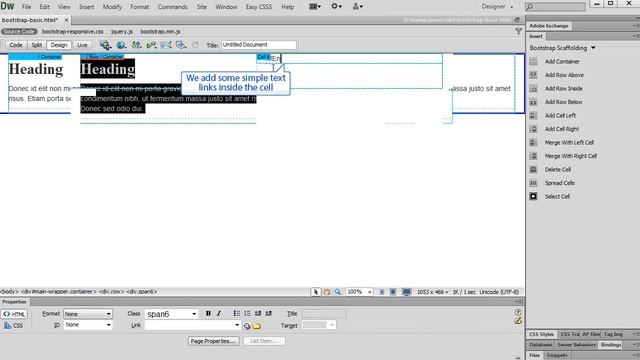Click the document Title input field

pyautogui.click(x=259, y=45)
